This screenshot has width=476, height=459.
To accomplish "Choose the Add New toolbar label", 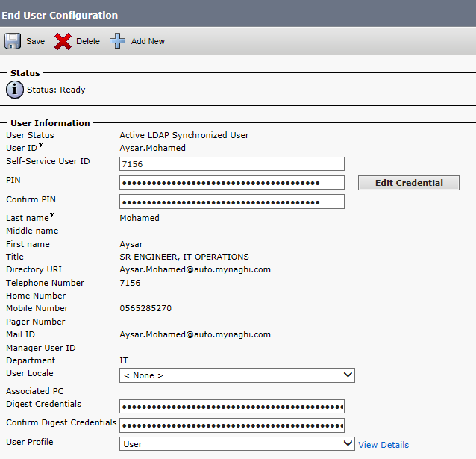I will pyautogui.click(x=148, y=41).
